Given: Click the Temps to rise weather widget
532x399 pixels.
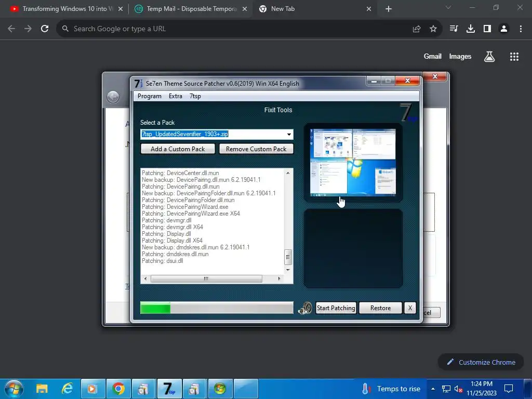Looking at the screenshot, I should [x=391, y=389].
